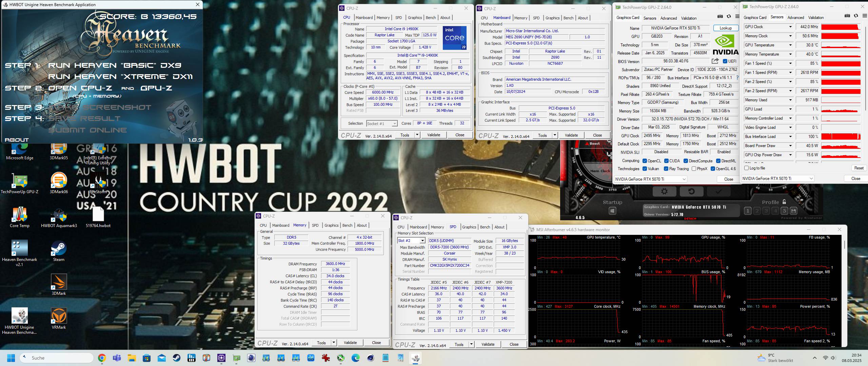Click Afterburner Windows startup icon
The height and width of the screenshot is (366, 868).
[x=612, y=211]
